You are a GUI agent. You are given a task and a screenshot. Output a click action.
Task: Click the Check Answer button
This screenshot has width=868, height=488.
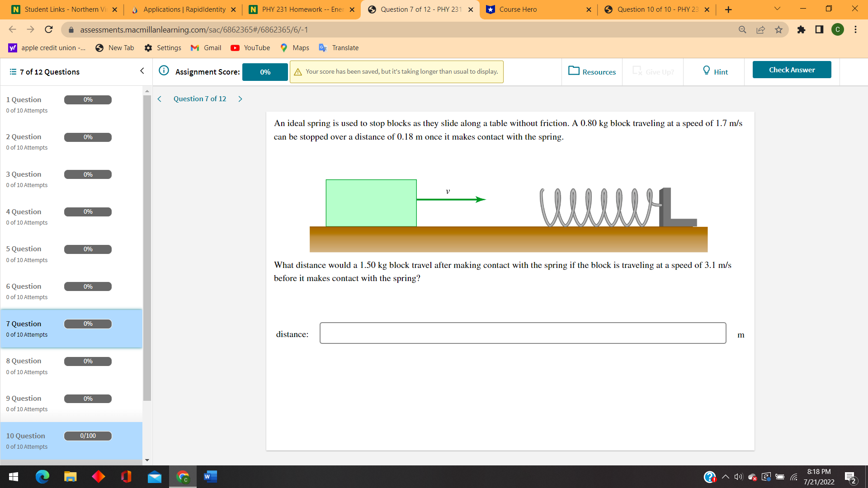(792, 70)
